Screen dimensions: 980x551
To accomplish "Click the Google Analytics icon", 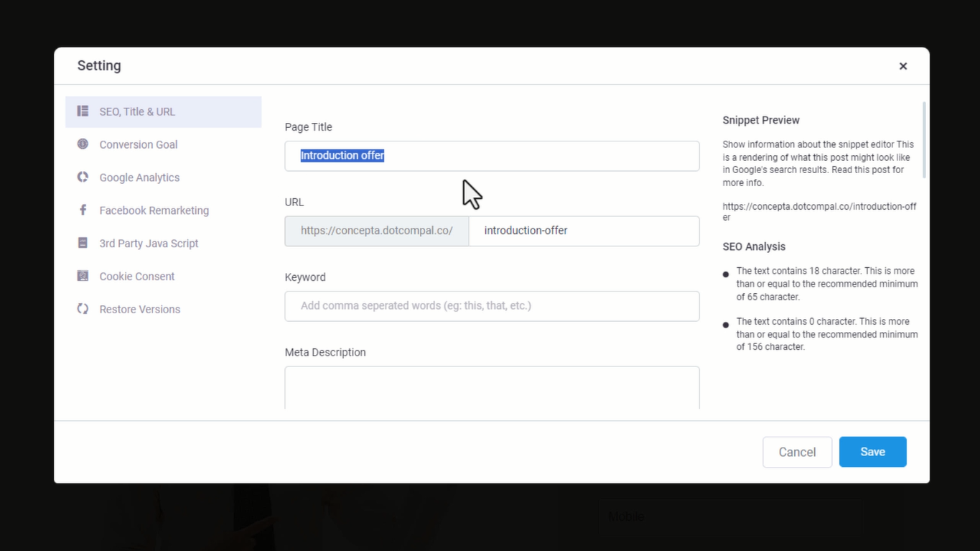I will (83, 177).
